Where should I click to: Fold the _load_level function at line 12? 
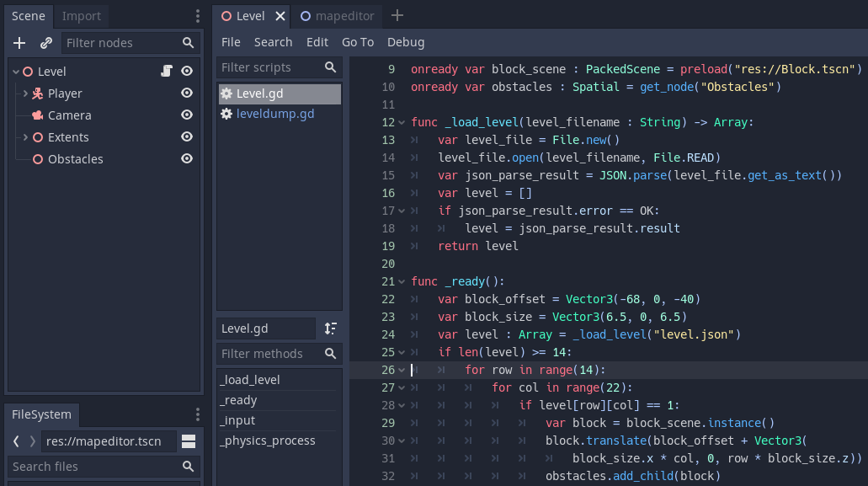(x=402, y=123)
